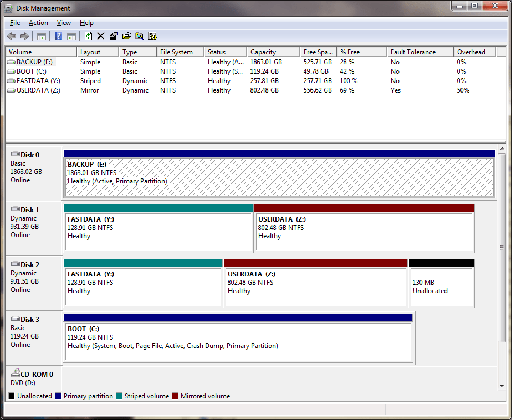This screenshot has height=420, width=512.
Task: Open the View menu
Action: [64, 23]
